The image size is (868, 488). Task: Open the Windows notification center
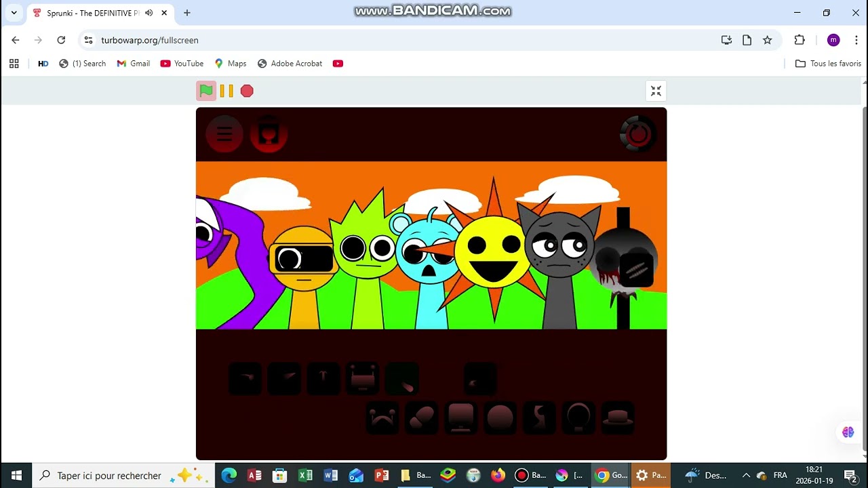coord(850,475)
